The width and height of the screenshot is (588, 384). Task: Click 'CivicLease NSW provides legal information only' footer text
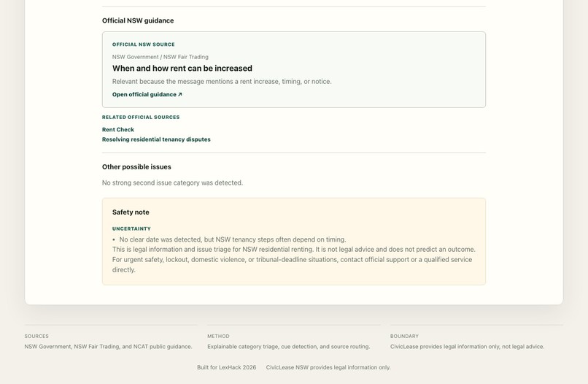tap(328, 367)
